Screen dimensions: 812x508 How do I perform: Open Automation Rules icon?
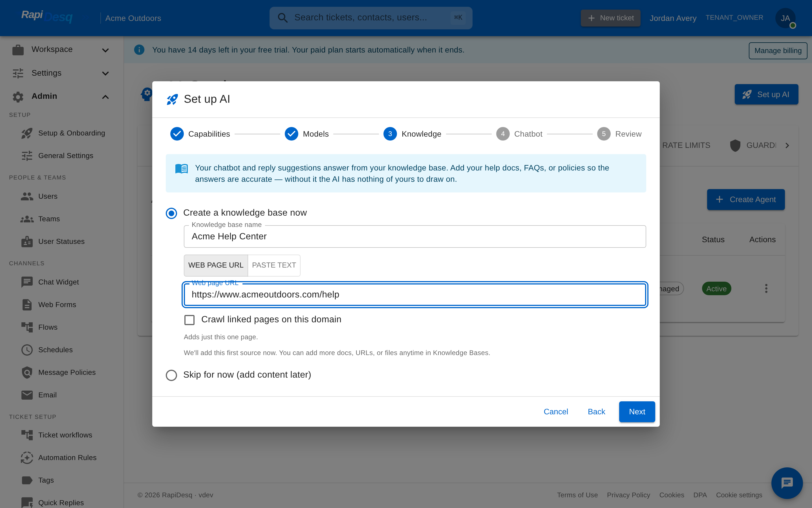point(27,457)
